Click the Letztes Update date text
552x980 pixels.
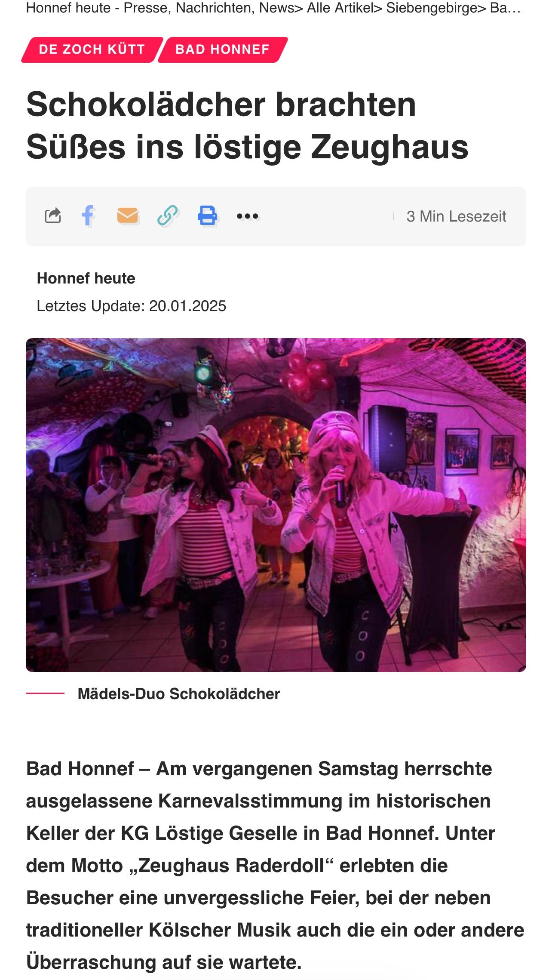[132, 306]
